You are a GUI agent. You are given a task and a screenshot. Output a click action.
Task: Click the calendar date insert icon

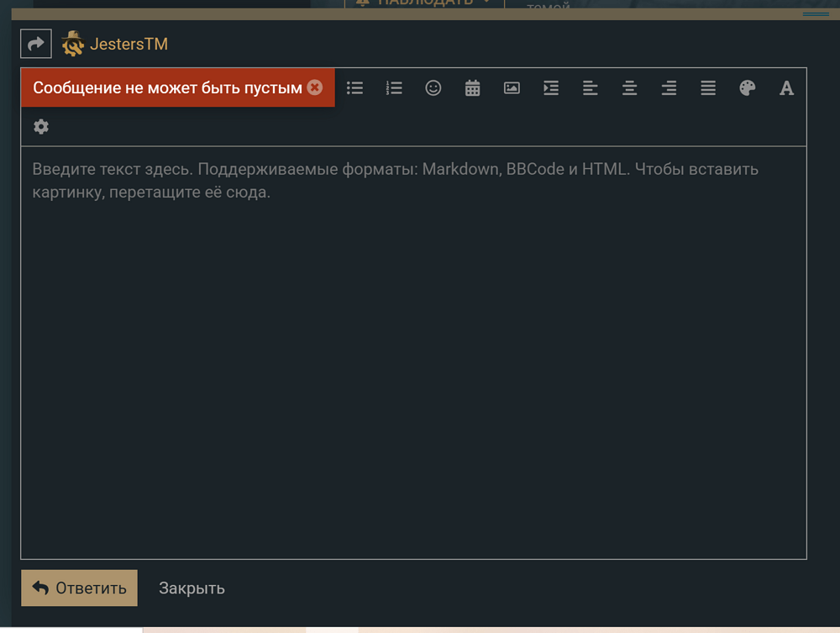coord(473,88)
